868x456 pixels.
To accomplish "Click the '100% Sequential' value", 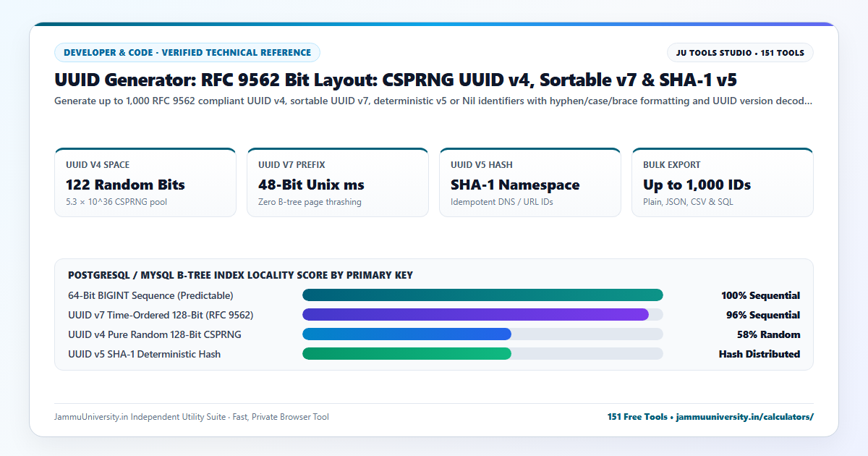I will click(760, 295).
